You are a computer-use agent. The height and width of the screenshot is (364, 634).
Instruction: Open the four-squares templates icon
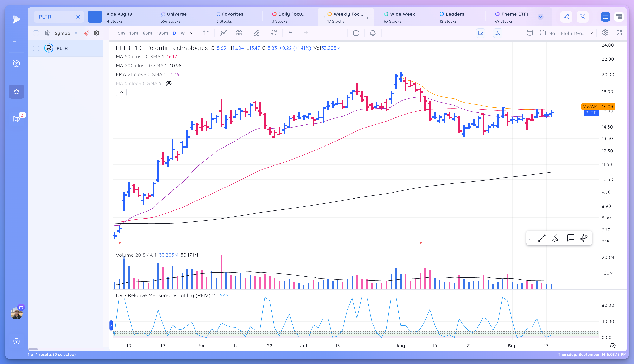[239, 33]
